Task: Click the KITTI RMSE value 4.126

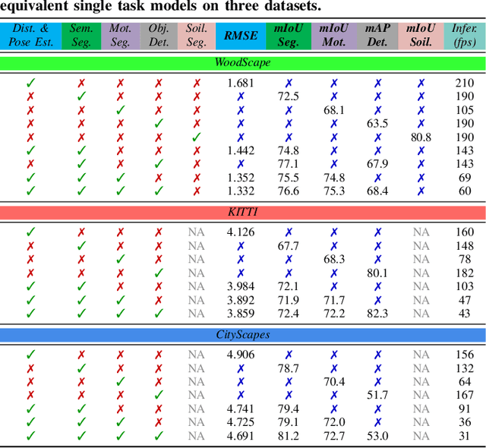Action: click(241, 232)
